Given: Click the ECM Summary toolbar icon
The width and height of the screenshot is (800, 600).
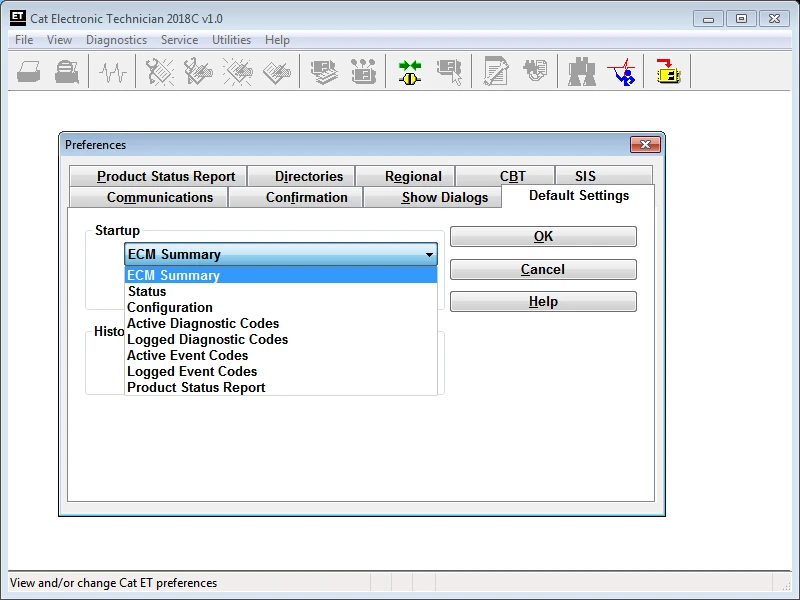Looking at the screenshot, I should click(324, 71).
